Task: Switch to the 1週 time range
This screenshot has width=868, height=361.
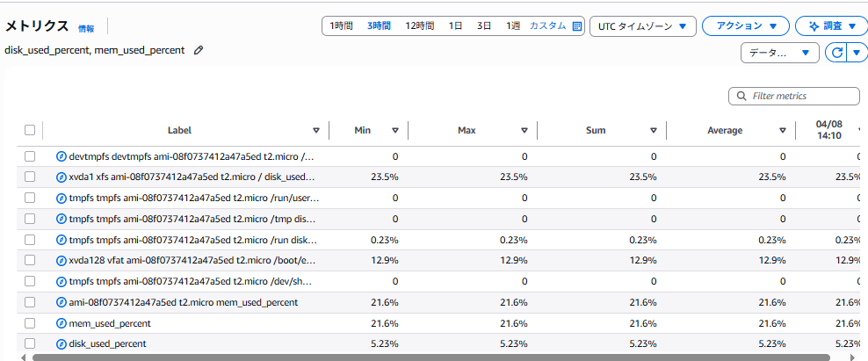Action: (x=512, y=26)
